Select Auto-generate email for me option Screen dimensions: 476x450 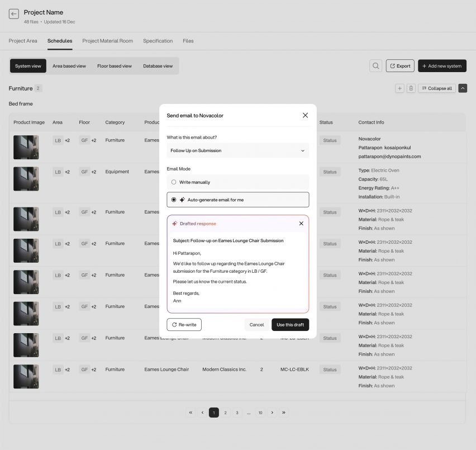coord(174,200)
